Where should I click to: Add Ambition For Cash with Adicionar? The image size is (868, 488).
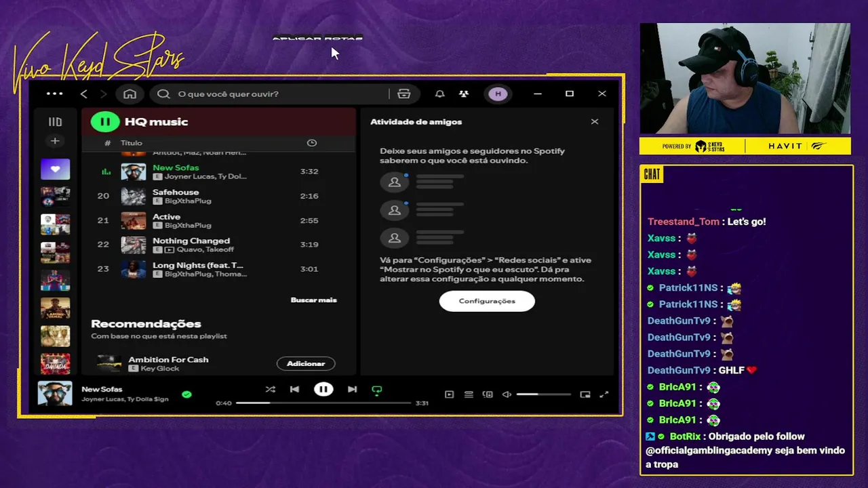[x=306, y=364]
